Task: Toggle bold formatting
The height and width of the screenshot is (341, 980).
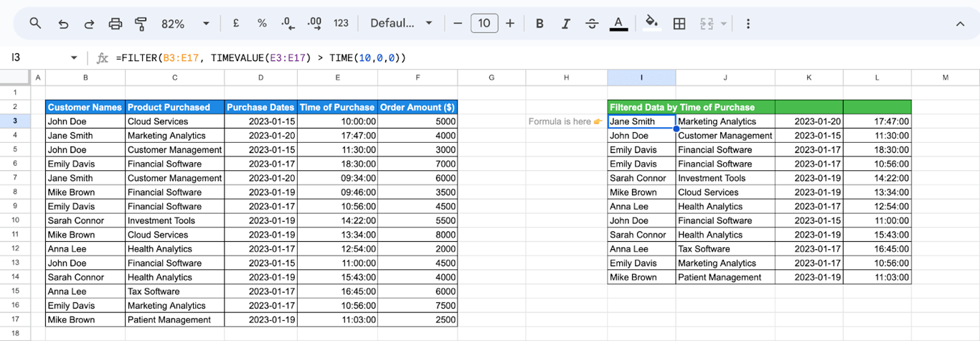Action: (540, 24)
